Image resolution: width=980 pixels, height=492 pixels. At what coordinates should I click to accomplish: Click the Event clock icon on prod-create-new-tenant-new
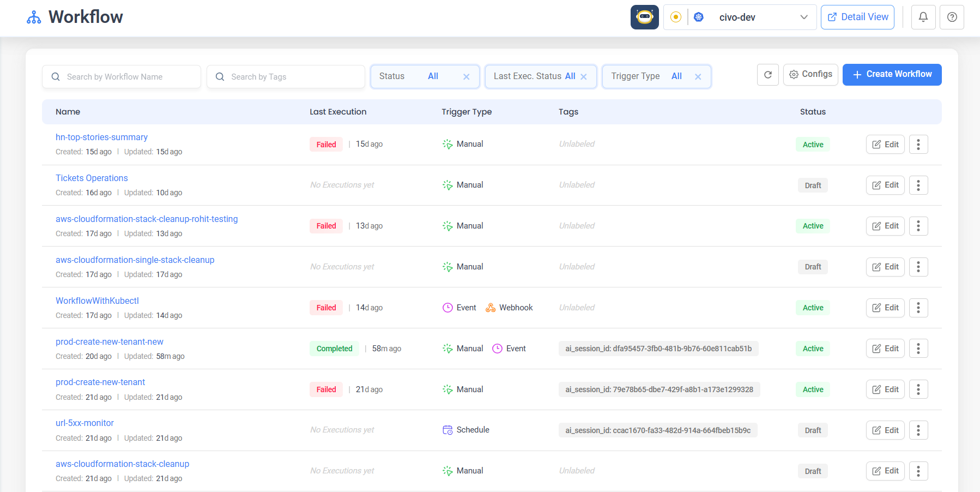click(498, 348)
